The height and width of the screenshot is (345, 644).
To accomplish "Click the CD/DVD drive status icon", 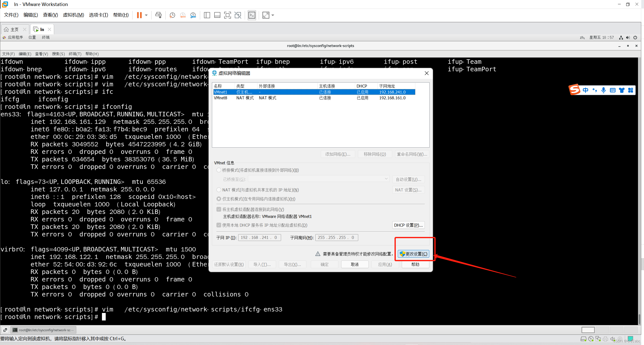I will pos(591,339).
